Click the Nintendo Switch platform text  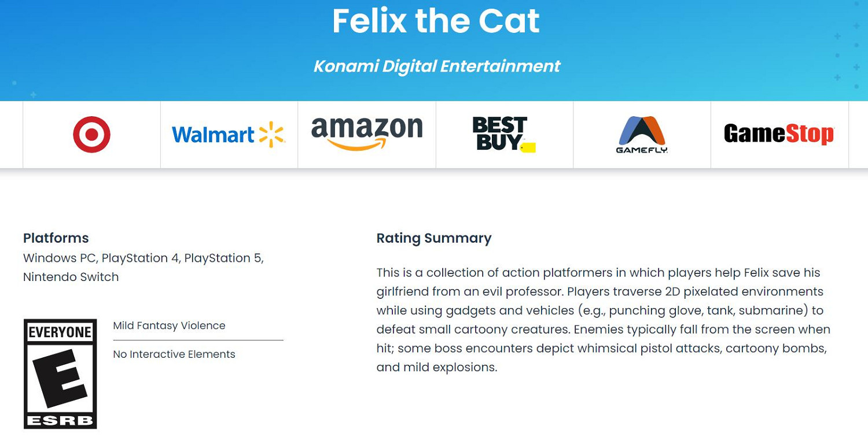tap(71, 277)
